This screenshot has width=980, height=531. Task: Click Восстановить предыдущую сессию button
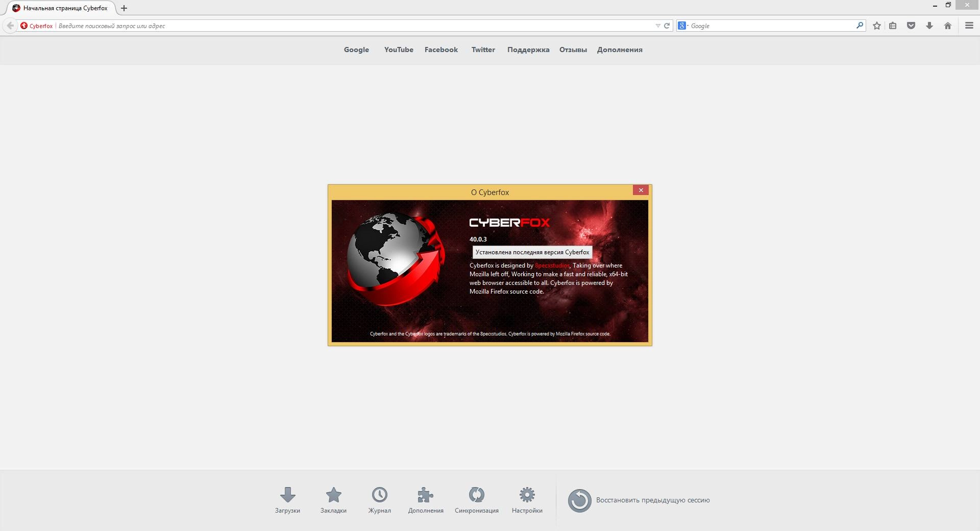click(x=639, y=500)
